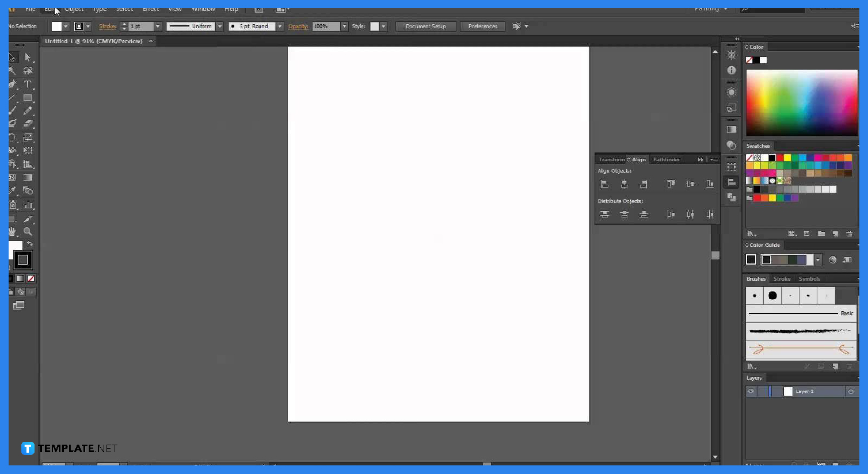The height and width of the screenshot is (474, 868).
Task: Click the Vertical Distribute Center icon
Action: pos(625,214)
